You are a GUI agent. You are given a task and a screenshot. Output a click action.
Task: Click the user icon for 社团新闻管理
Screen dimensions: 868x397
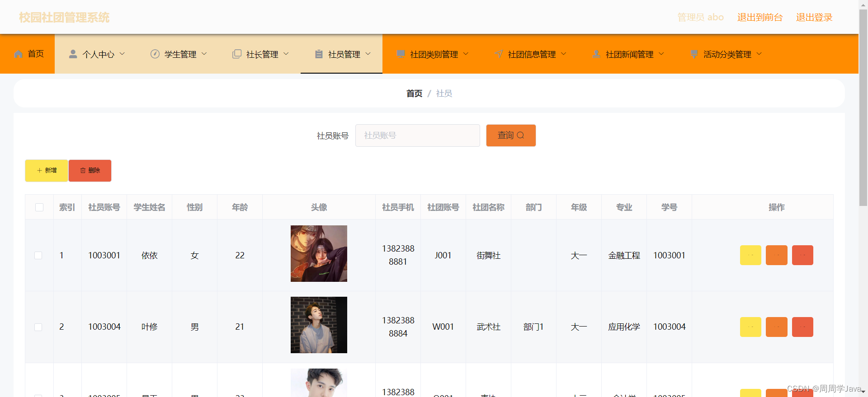(x=596, y=54)
